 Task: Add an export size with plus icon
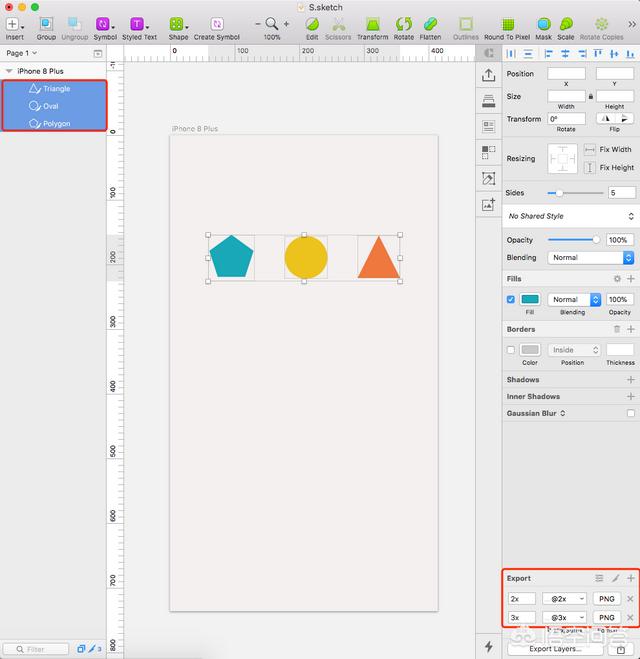pos(631,578)
